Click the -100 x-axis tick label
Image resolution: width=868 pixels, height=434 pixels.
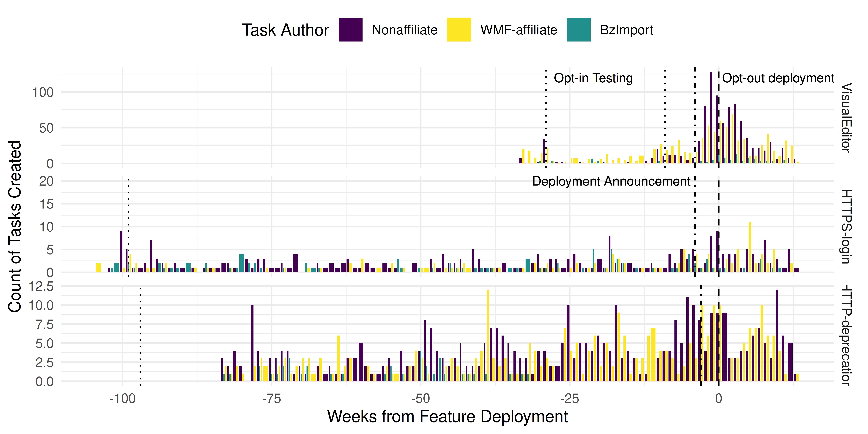tap(122, 399)
